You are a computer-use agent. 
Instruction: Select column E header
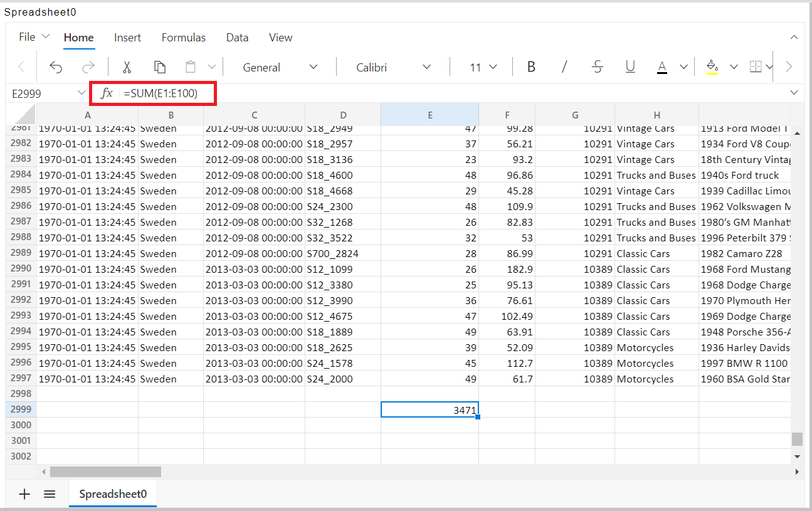click(x=430, y=115)
